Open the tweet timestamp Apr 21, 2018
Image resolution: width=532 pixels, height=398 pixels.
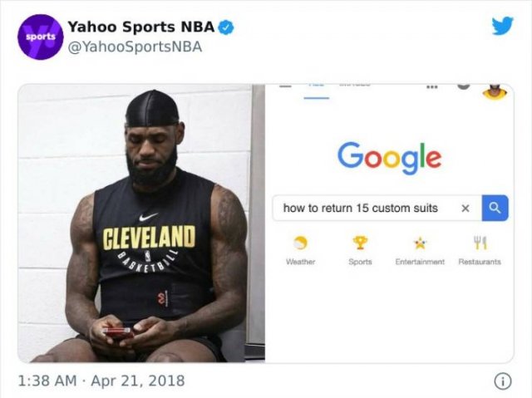tap(101, 381)
